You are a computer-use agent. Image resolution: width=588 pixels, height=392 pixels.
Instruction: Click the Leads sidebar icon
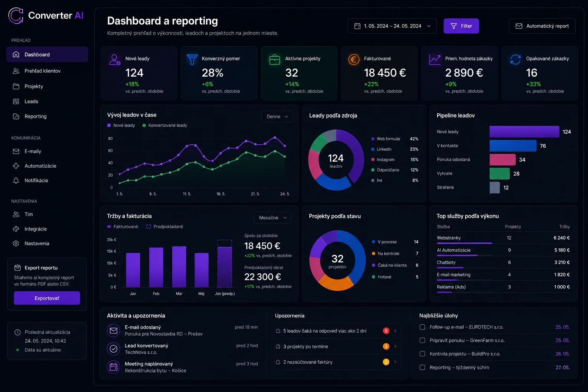[16, 101]
